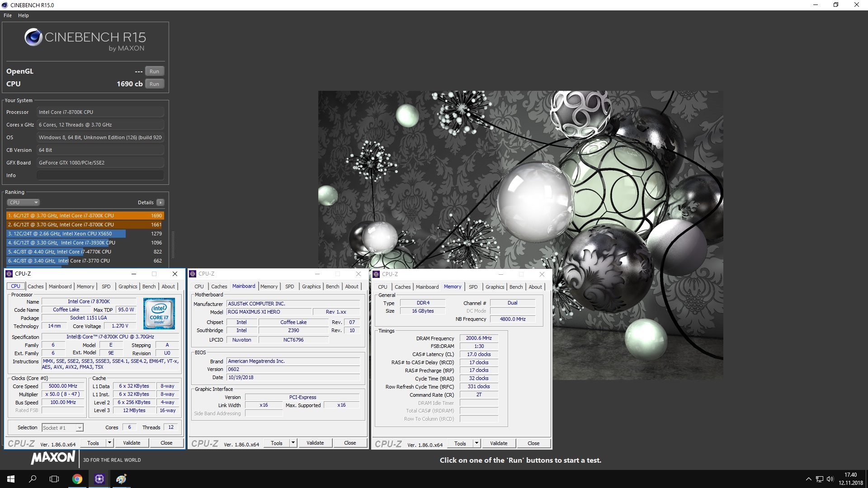Open the taskbar clock and date
The height and width of the screenshot is (488, 868).
click(x=850, y=479)
